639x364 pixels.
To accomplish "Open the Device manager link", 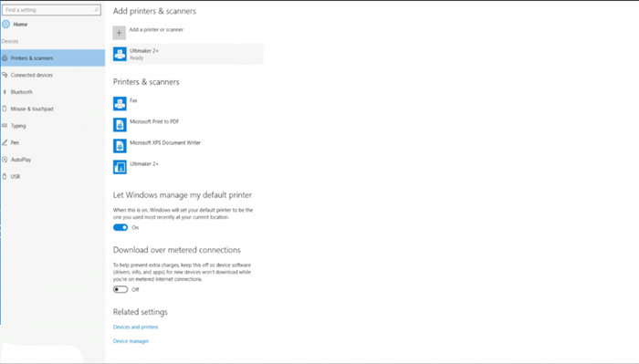I will (131, 341).
